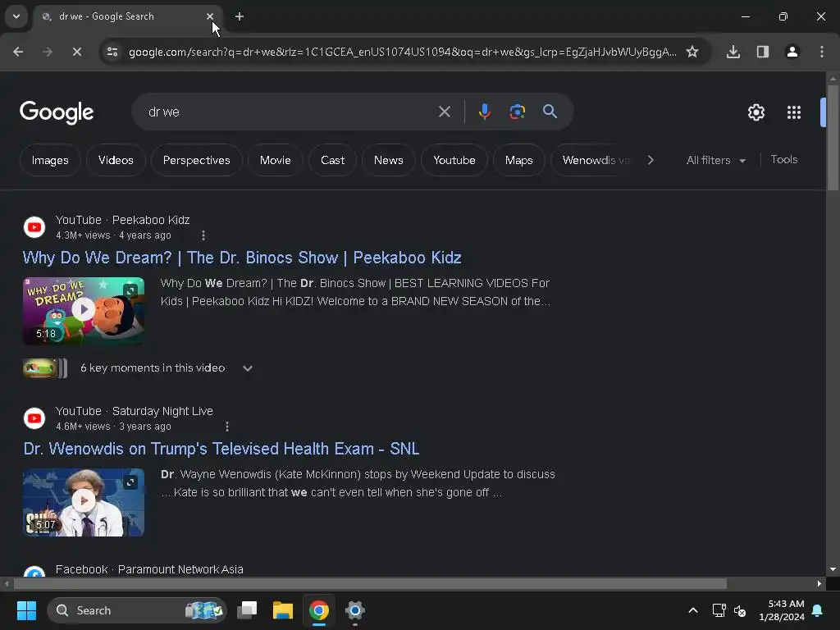Viewport: 840px width, 630px height.
Task: Select the Perspectives filter
Action: pos(197,160)
